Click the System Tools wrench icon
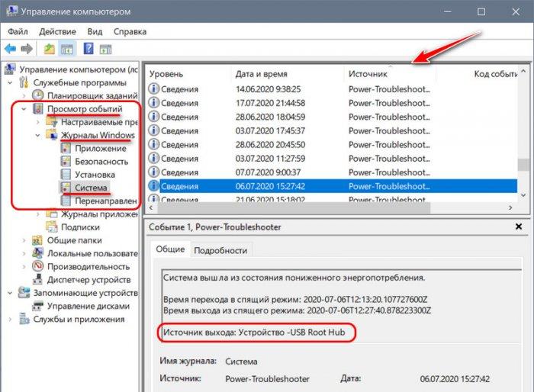The image size is (534, 392). click(x=24, y=82)
